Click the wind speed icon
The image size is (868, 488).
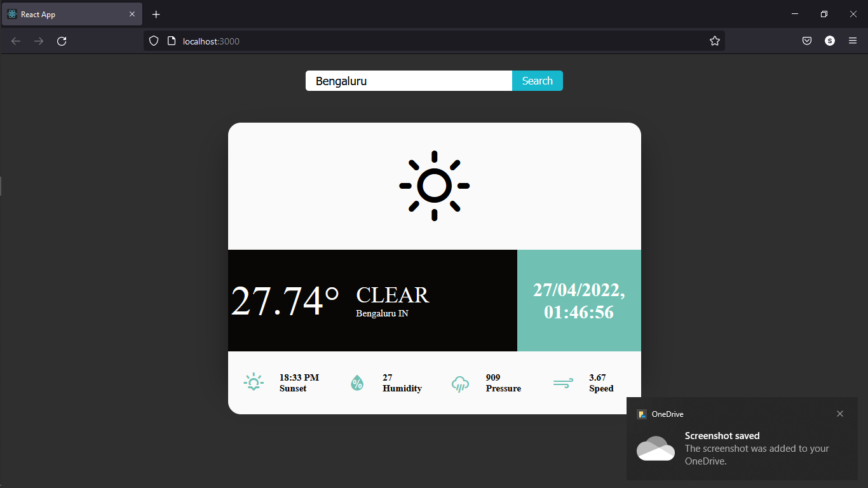coord(563,383)
